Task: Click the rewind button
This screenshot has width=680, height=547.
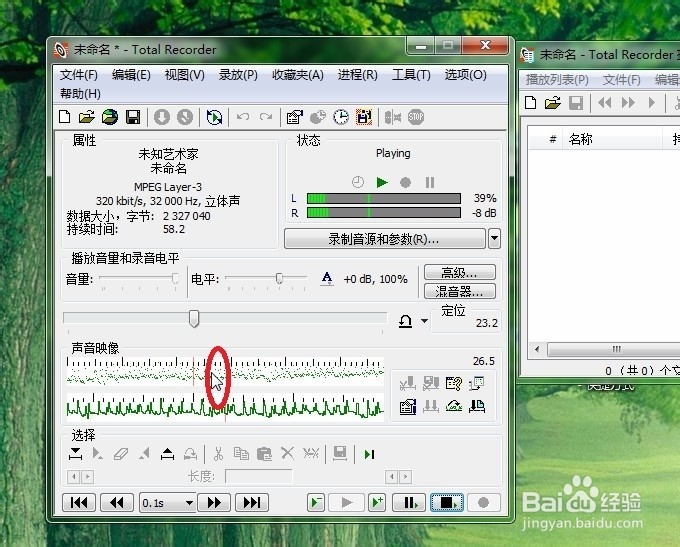Action: (117, 503)
